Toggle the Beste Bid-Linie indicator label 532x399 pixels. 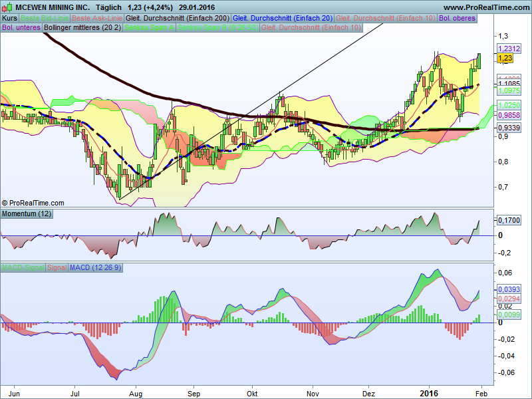pos(44,18)
